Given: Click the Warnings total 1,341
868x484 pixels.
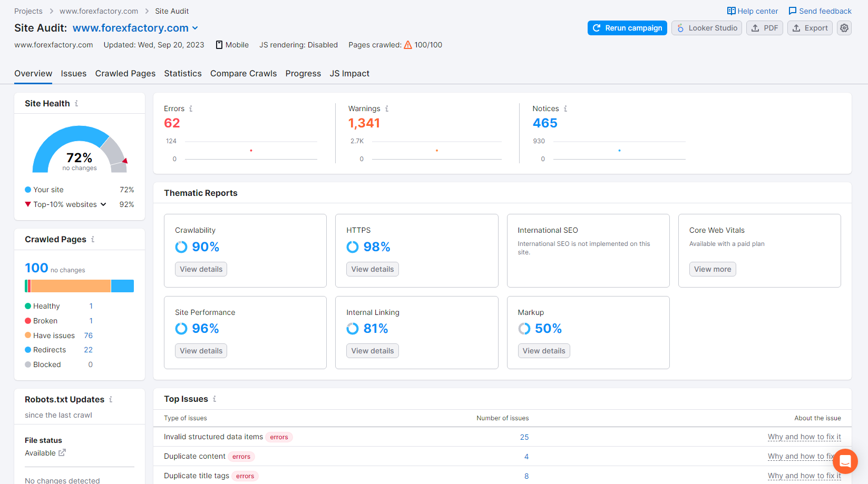Looking at the screenshot, I should [364, 123].
